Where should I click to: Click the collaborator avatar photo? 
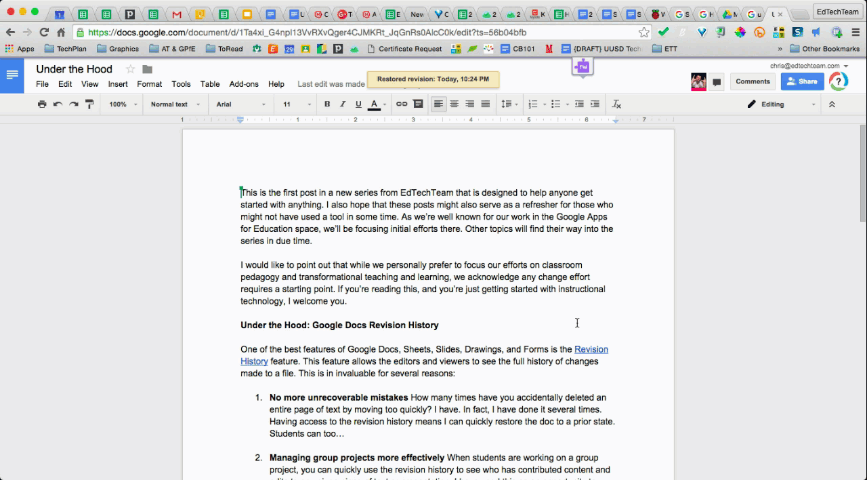698,81
